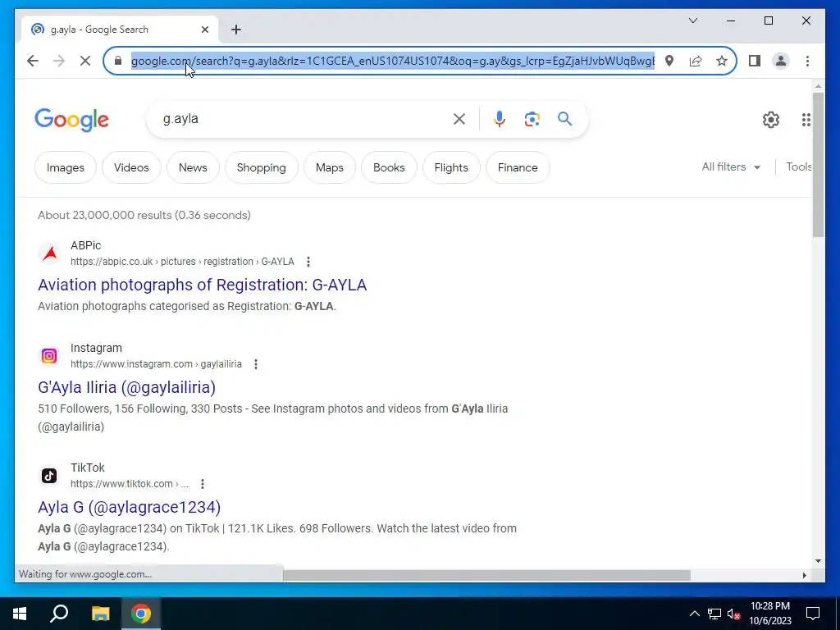Open Google quick settings gear
Screen dimensions: 840x630
[x=771, y=120]
